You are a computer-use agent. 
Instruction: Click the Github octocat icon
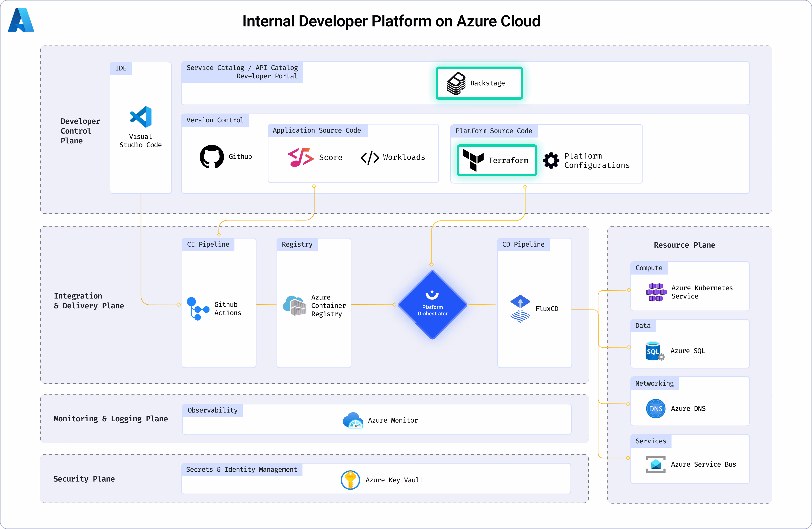pos(211,157)
